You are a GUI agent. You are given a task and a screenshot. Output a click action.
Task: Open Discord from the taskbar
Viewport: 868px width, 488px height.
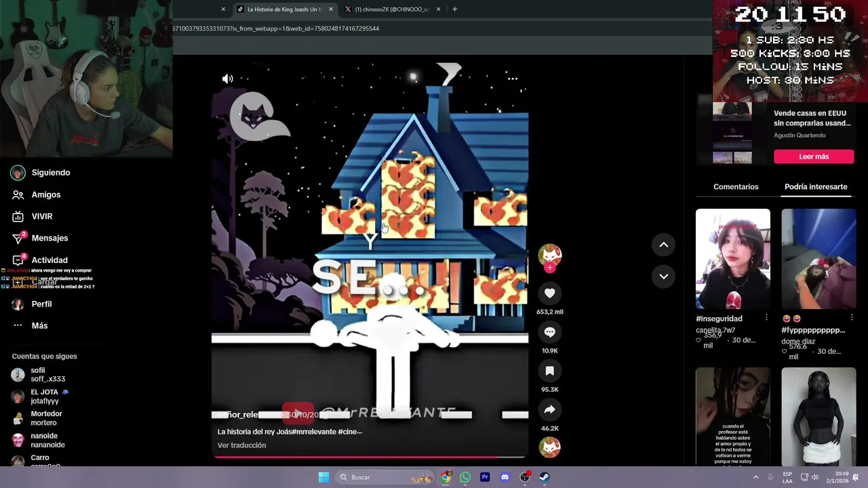click(x=505, y=477)
